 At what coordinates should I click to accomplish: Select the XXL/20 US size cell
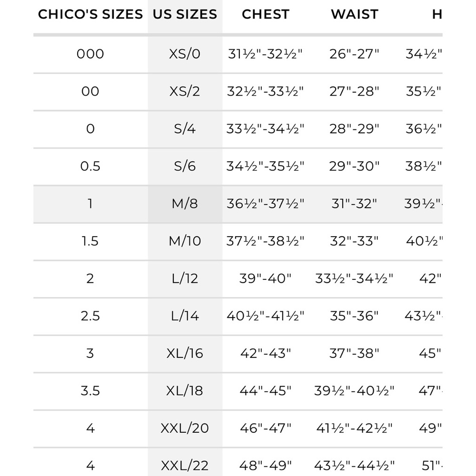[x=185, y=428]
